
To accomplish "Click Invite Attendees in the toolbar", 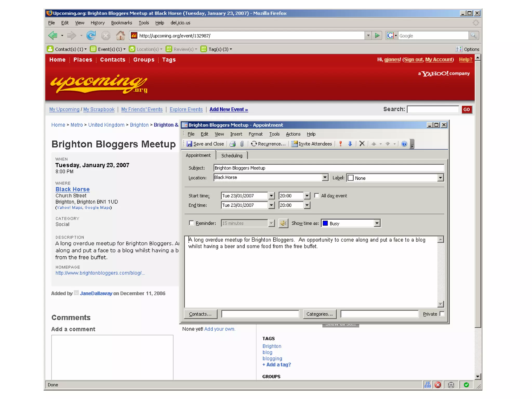I will pos(312,144).
